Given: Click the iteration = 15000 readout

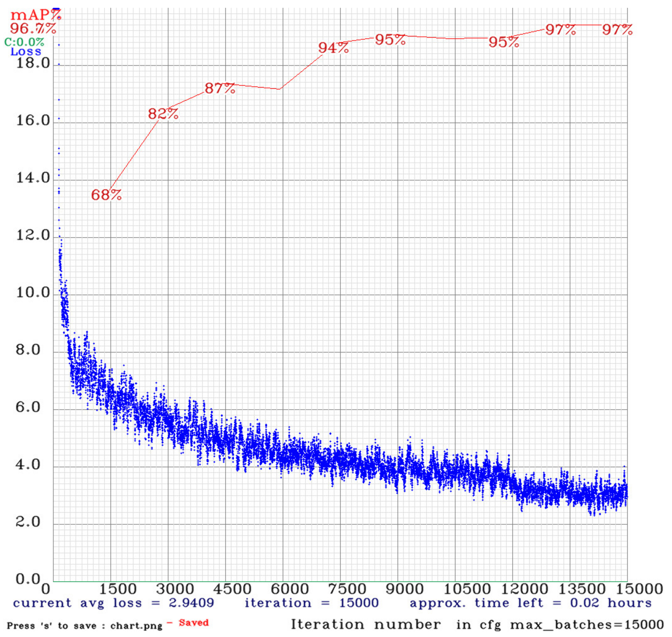Looking at the screenshot, I should click(x=311, y=603).
